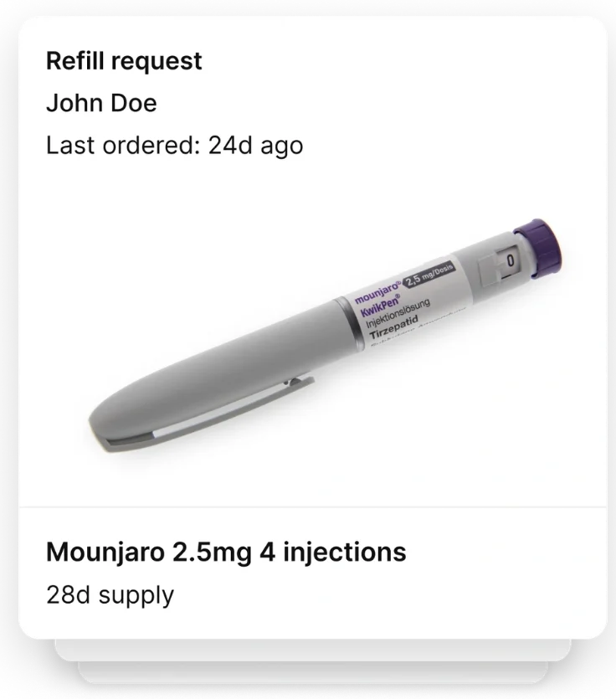Reveal the second stacked card underneath
616x699 pixels.
tap(312, 650)
